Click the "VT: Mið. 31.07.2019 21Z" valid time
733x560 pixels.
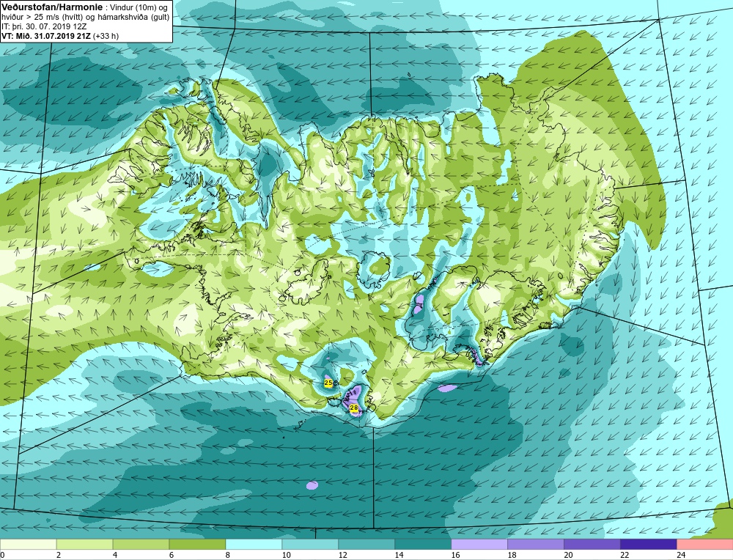pyautogui.click(x=46, y=36)
